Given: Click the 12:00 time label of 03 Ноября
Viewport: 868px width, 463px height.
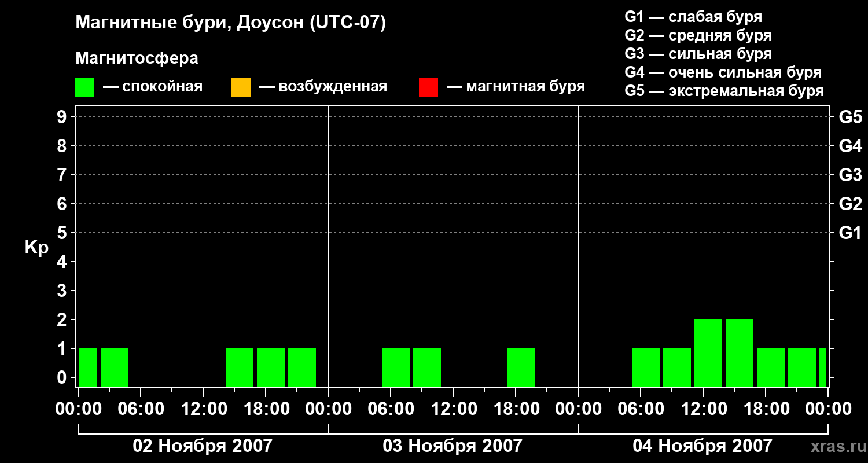Looking at the screenshot, I should [453, 409].
